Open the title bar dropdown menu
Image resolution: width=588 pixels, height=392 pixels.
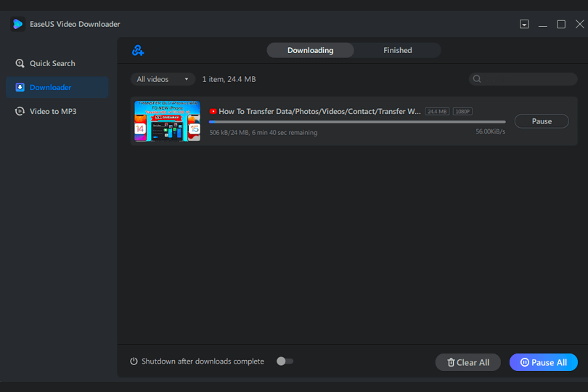pos(524,25)
